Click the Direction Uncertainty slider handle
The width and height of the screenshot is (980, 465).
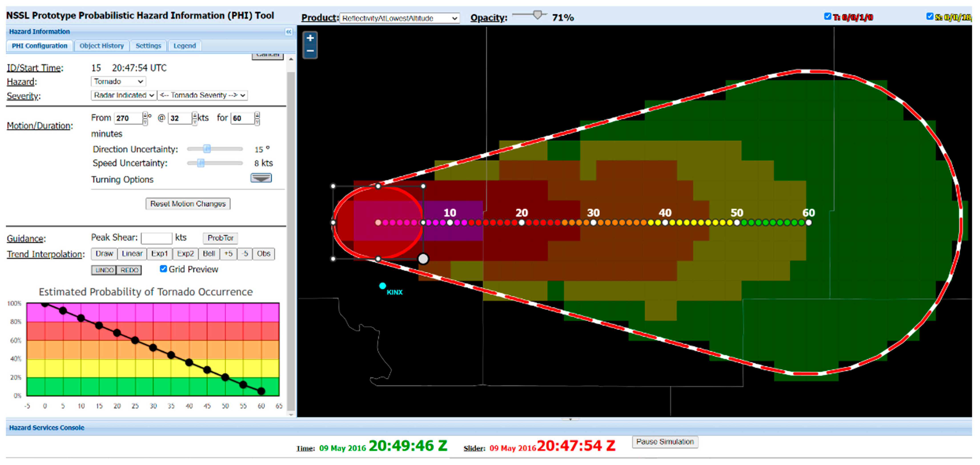click(207, 149)
